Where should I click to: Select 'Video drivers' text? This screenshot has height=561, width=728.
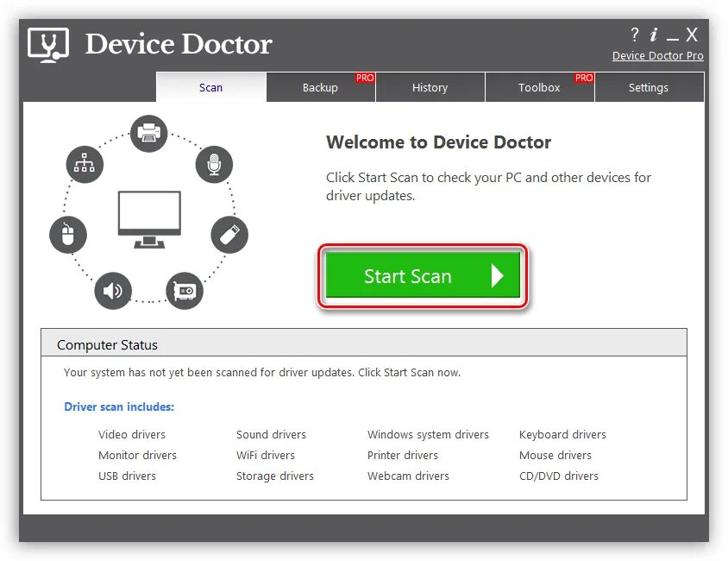click(132, 434)
